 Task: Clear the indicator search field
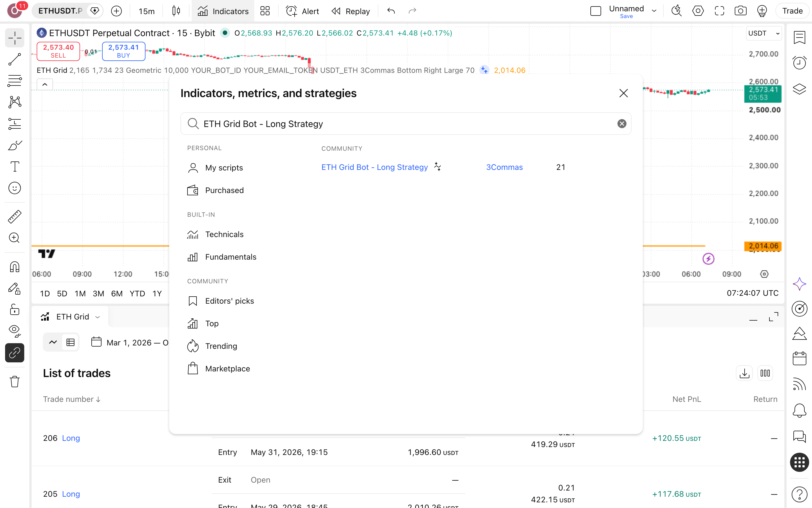pos(622,124)
